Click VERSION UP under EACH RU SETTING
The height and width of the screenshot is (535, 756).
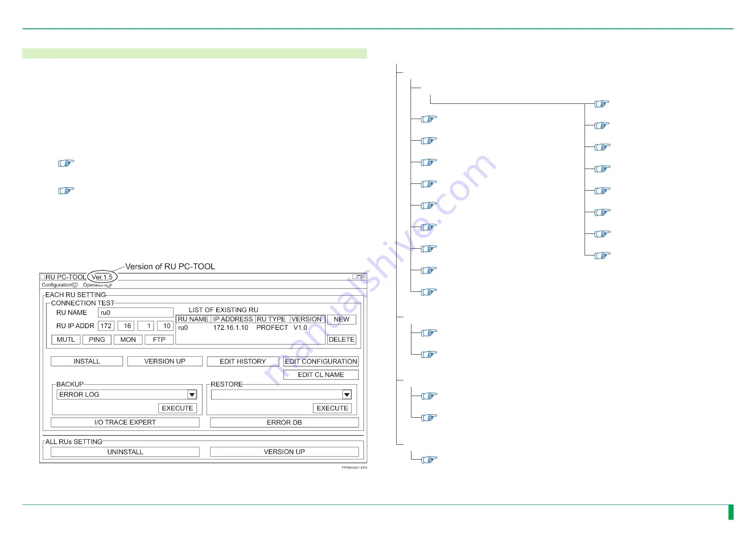[x=165, y=361]
